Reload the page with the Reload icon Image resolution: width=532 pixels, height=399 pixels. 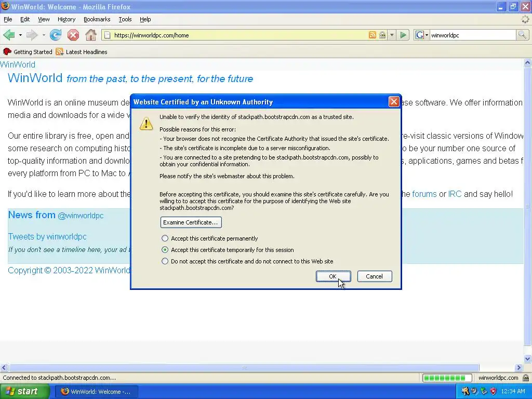click(56, 35)
